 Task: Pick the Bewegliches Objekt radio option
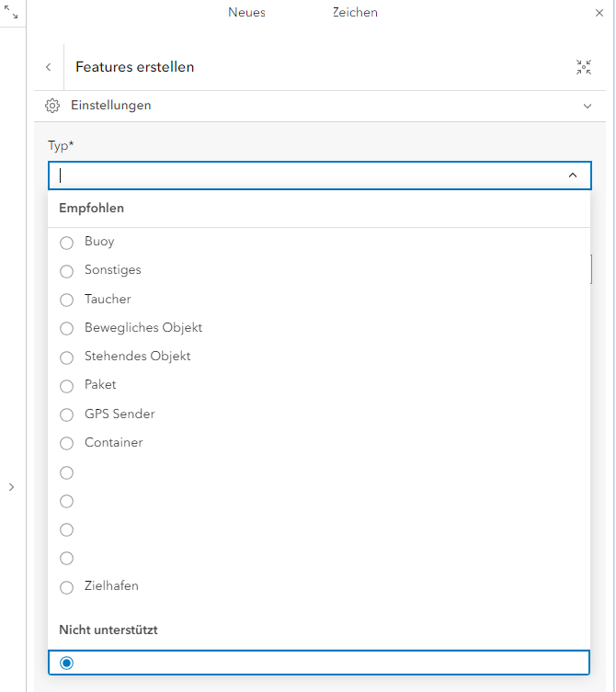67,329
